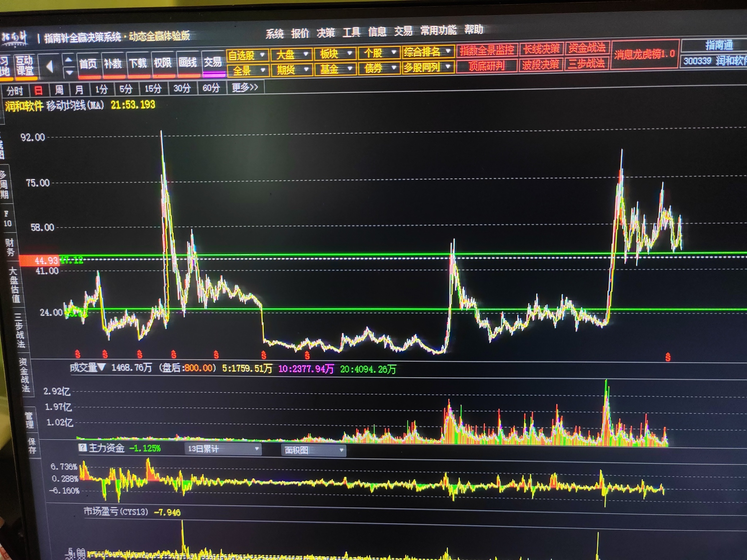
Task: Click the down stepper arrow in the toolbar
Action: (69, 72)
